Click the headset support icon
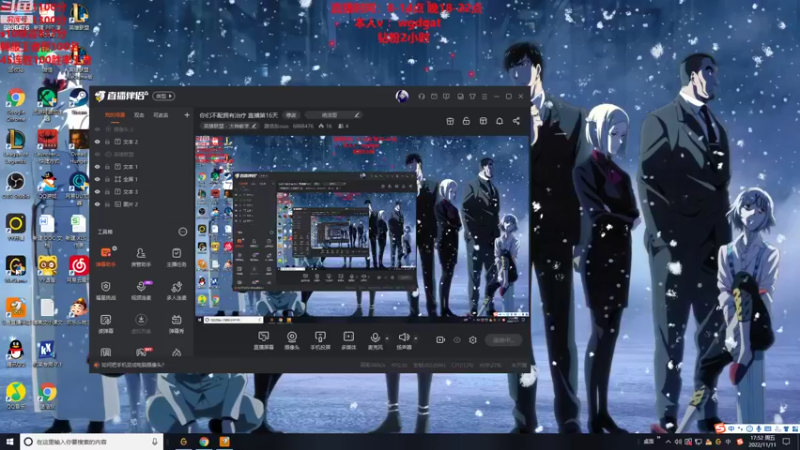Screen dimensions: 800x450 (421, 96)
